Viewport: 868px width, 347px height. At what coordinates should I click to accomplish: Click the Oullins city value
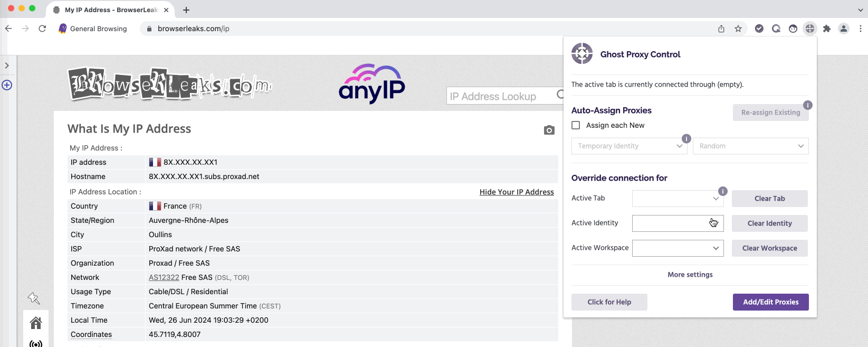[160, 235]
